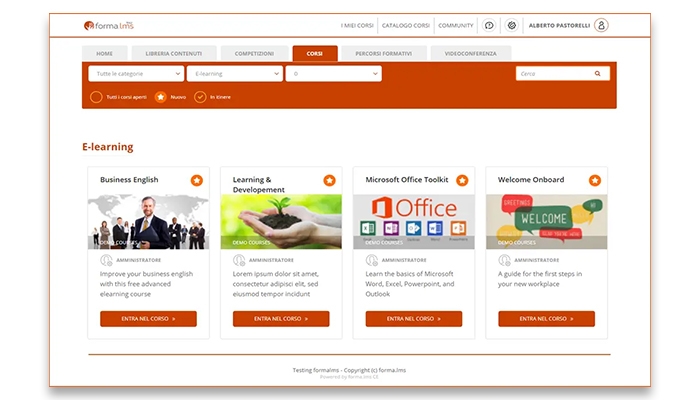Click the star badge on Welcome Onboard
Image resolution: width=700 pixels, height=400 pixels.
(595, 180)
